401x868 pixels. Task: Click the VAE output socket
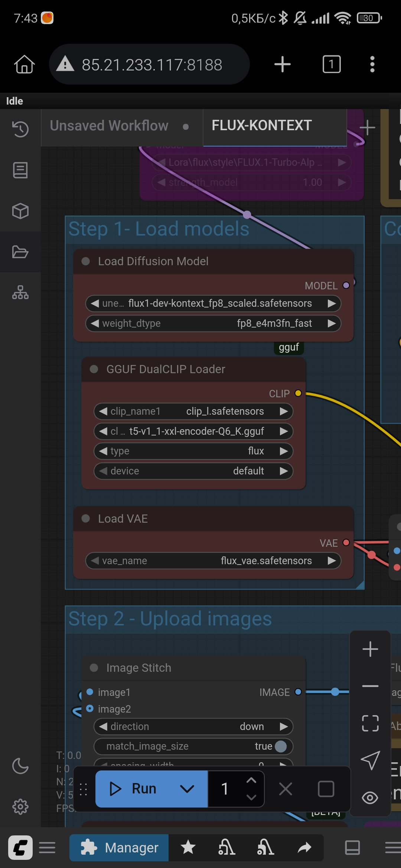pos(346,543)
